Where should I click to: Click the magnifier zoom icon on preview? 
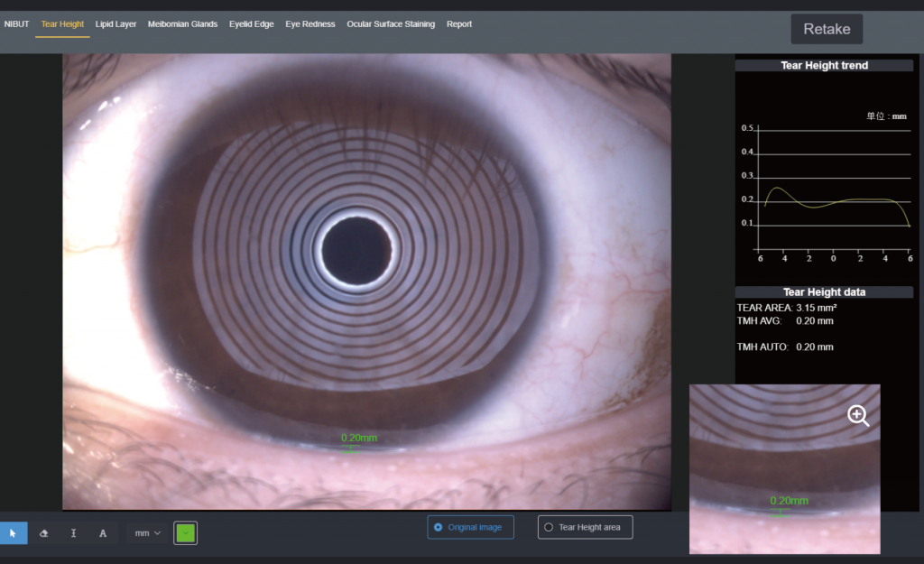[858, 415]
